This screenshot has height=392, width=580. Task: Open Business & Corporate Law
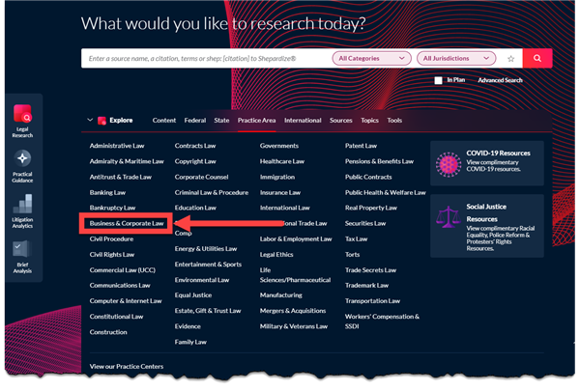[126, 224]
